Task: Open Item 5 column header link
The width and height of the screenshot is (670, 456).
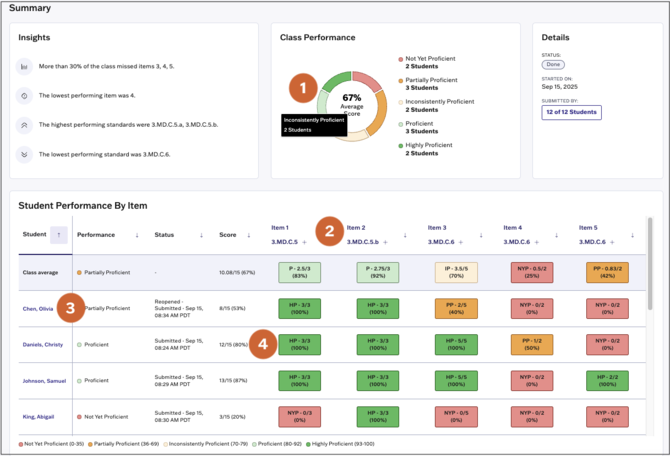Action: [x=588, y=228]
